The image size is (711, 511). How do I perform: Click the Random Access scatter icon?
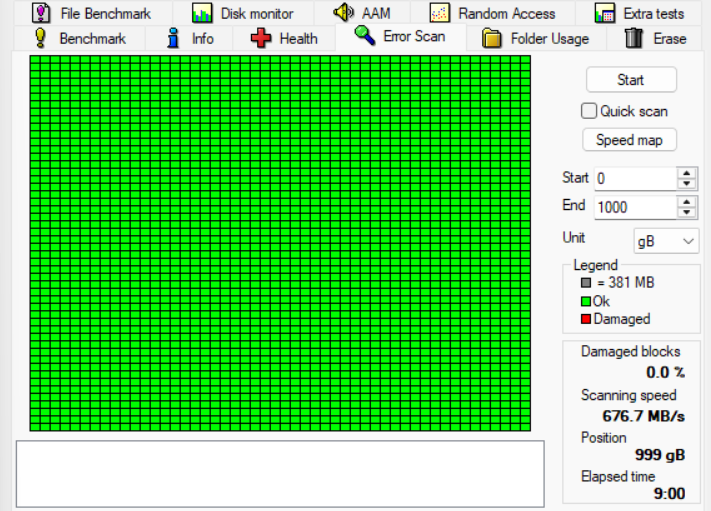click(x=439, y=13)
